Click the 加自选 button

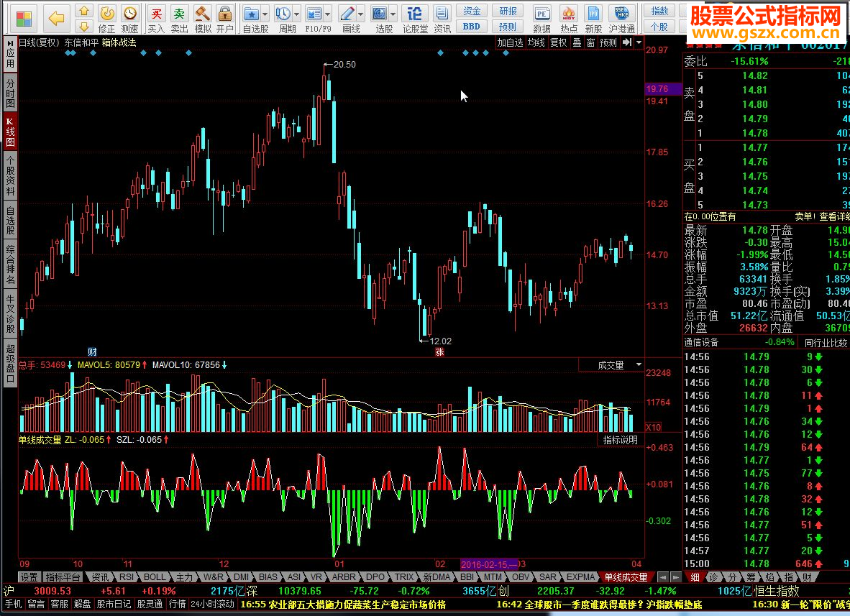click(510, 42)
